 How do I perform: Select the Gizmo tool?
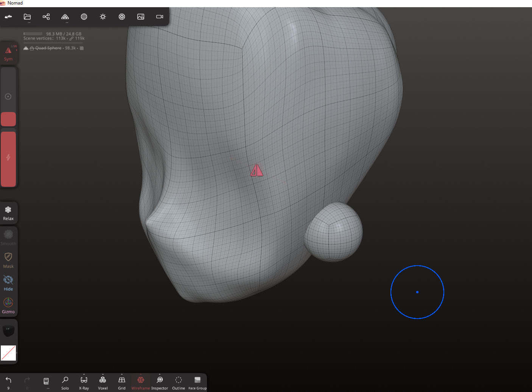pos(8,306)
